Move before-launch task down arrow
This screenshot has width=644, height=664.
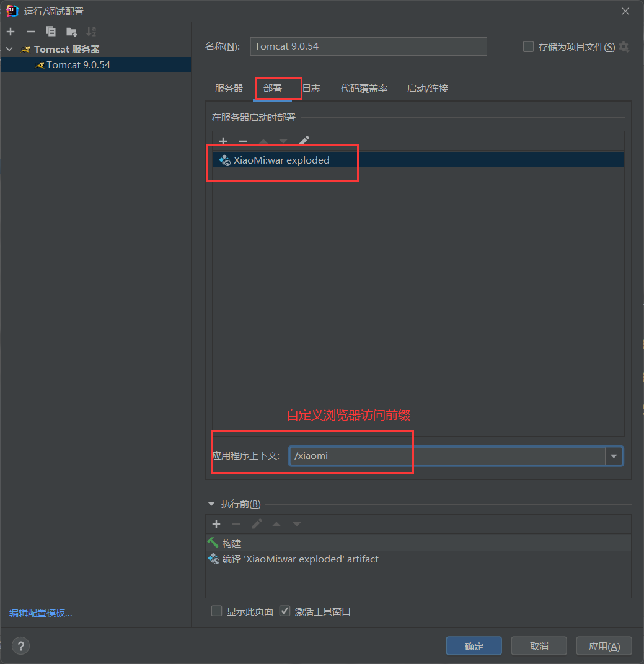(296, 524)
